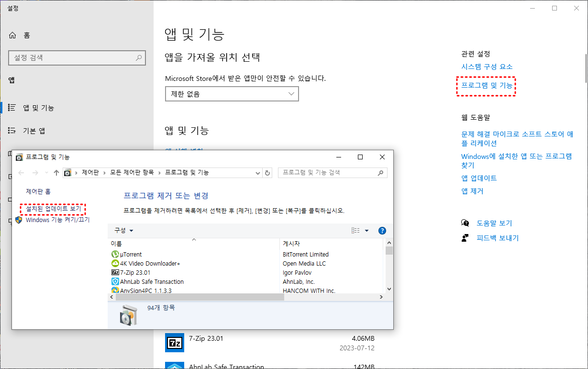Click the 7-Zip icon in Settings app list
588x369 pixels.
click(x=174, y=343)
